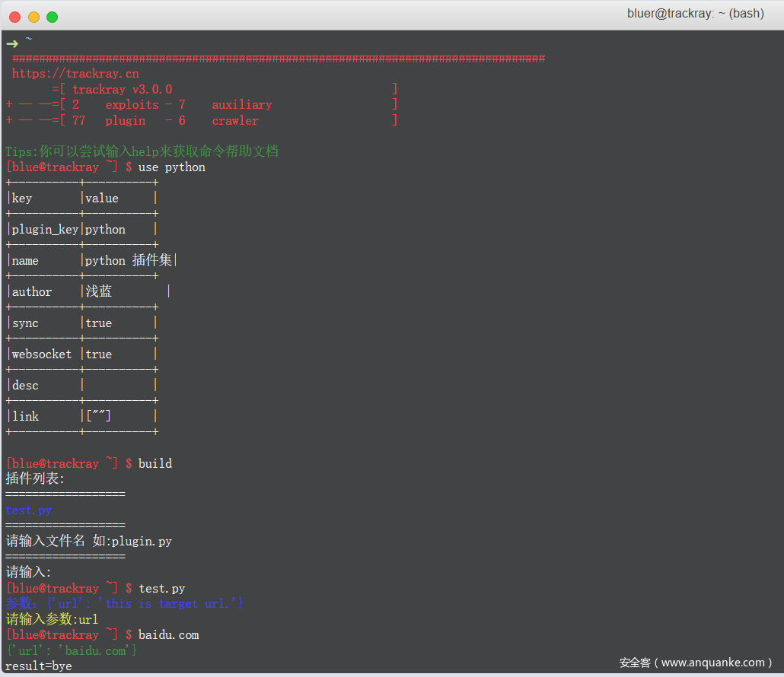
Task: Click the window title bluer@trackray: ~ (bash)
Action: point(695,14)
